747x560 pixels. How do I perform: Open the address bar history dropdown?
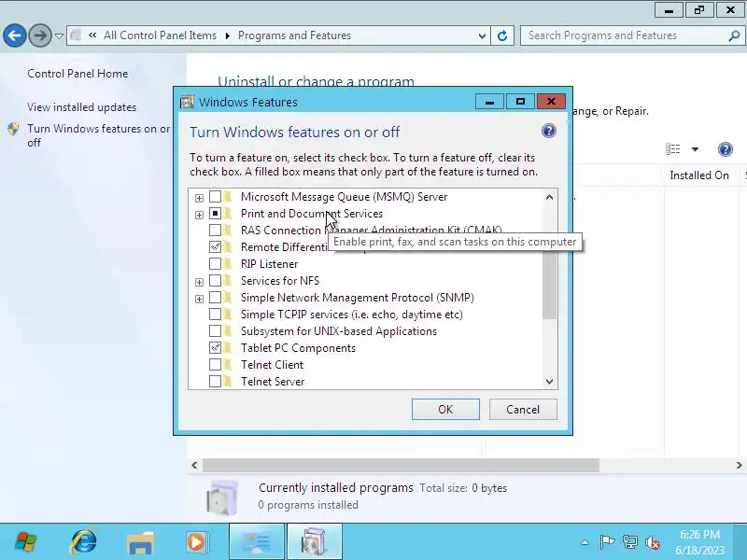point(482,35)
